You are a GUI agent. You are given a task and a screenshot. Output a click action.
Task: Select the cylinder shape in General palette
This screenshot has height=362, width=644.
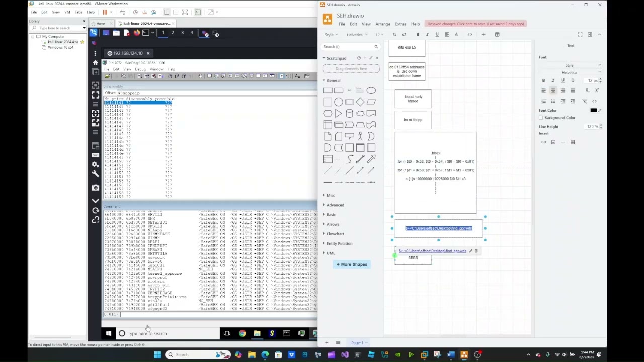(349, 114)
